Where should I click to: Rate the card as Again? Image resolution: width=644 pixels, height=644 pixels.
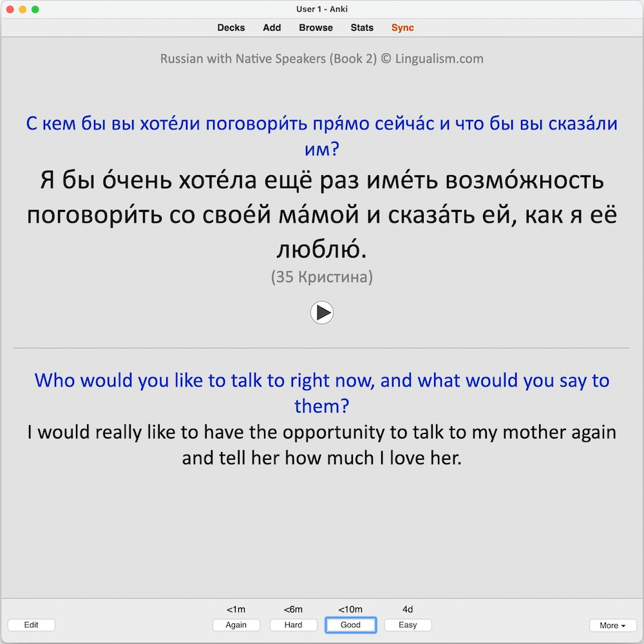click(236, 625)
